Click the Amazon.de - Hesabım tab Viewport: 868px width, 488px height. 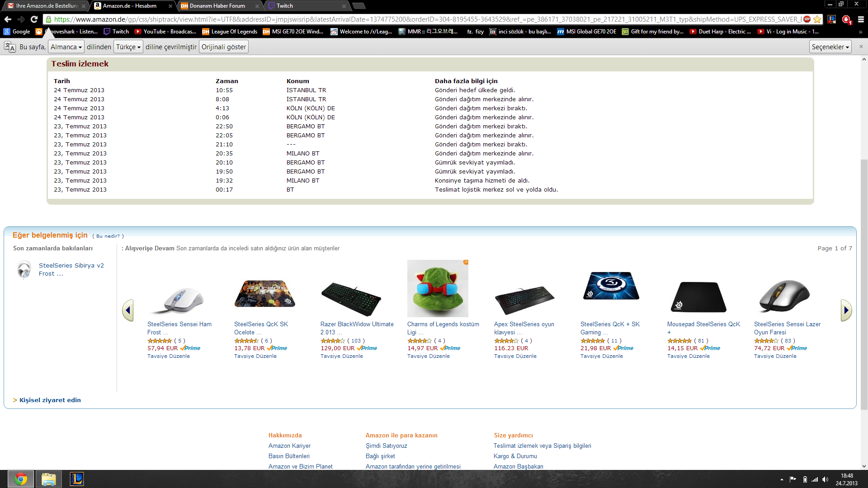point(129,5)
